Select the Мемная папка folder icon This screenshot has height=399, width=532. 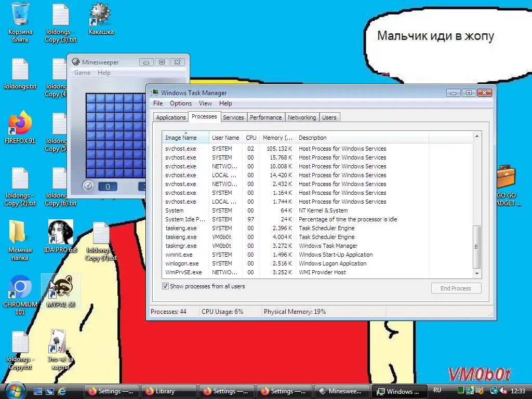point(20,240)
